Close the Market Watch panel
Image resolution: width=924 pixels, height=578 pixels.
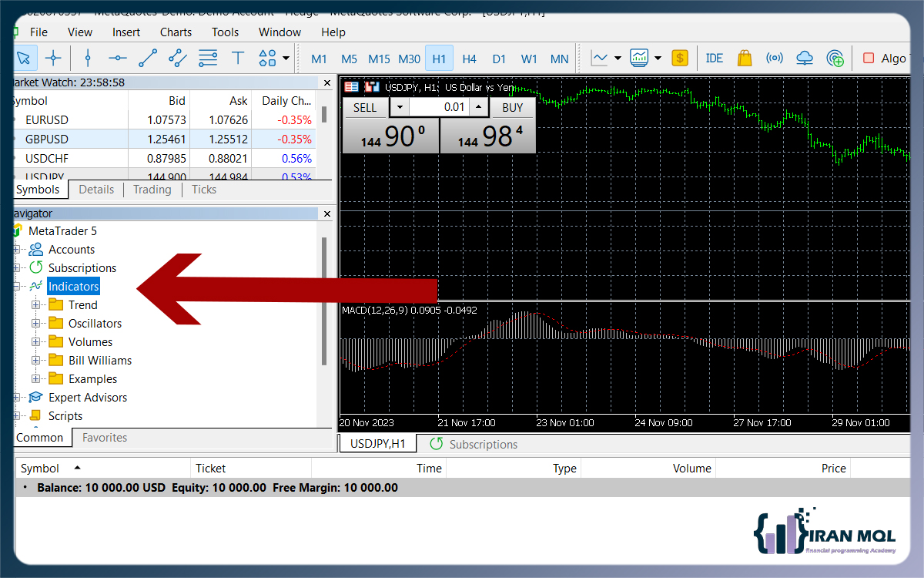coord(326,82)
